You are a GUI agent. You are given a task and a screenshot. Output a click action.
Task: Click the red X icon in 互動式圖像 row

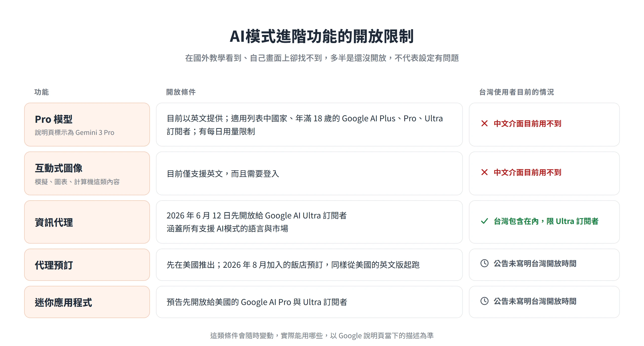tap(484, 172)
